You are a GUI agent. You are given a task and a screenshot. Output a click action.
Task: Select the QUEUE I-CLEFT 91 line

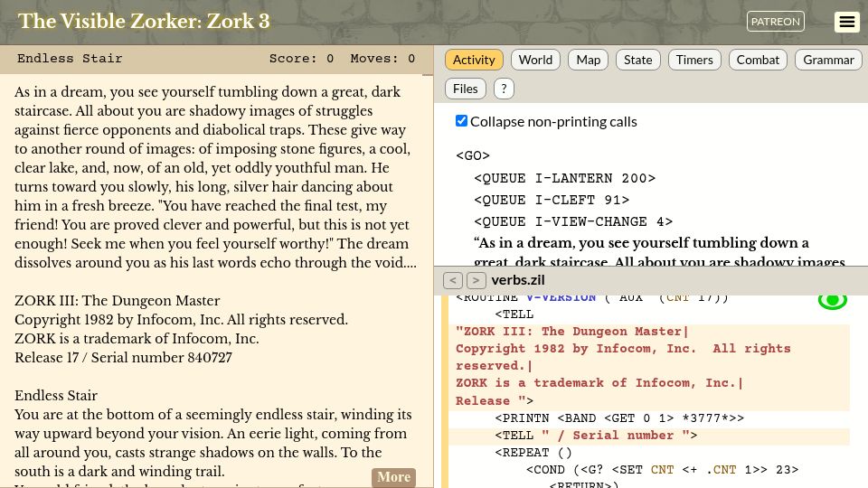tap(552, 200)
